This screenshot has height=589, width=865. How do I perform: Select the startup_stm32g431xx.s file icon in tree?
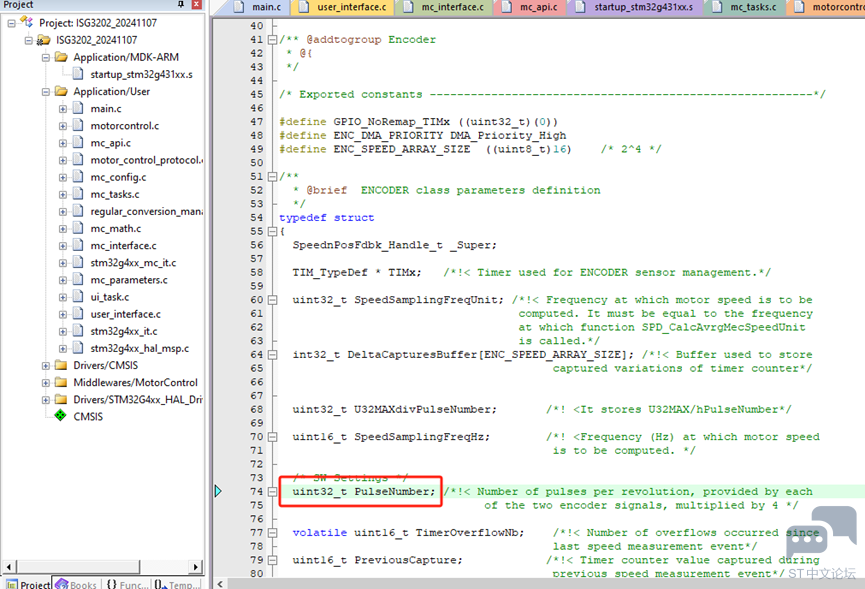coord(78,74)
